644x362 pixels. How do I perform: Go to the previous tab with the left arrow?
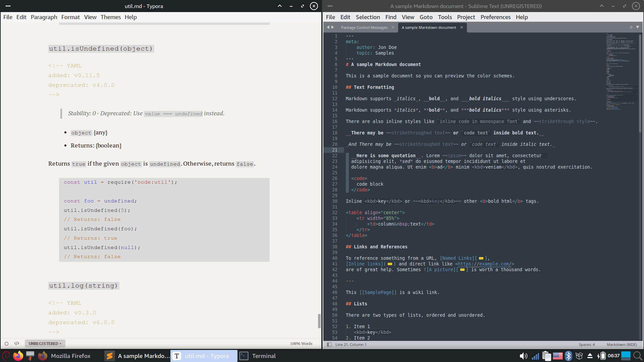(328, 27)
